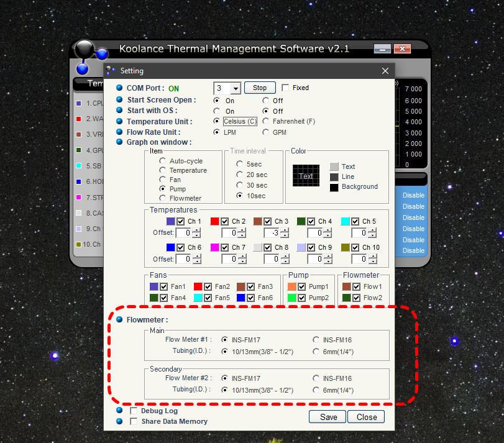This screenshot has height=443, width=504.
Task: Open the Fan6 blue color swatch
Action: 241,298
